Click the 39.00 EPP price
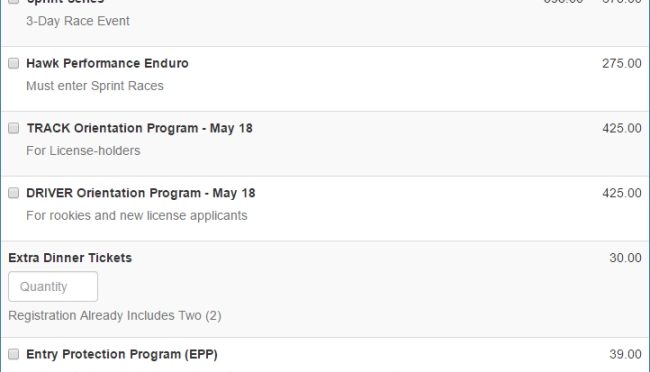 coord(626,354)
